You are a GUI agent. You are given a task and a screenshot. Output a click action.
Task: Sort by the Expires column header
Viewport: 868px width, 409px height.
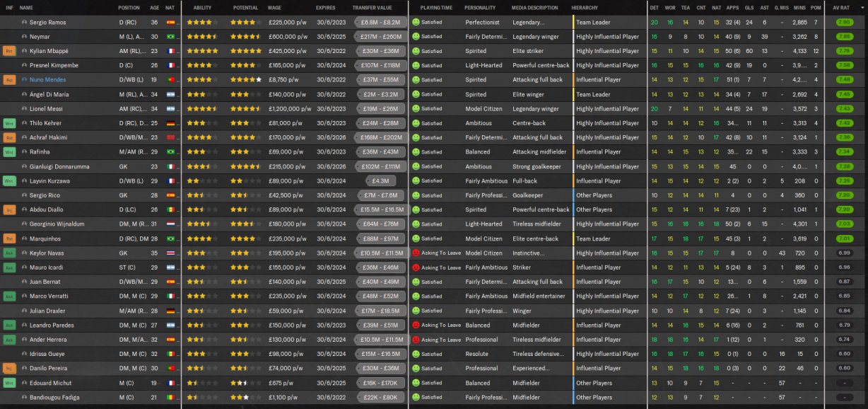tap(326, 8)
